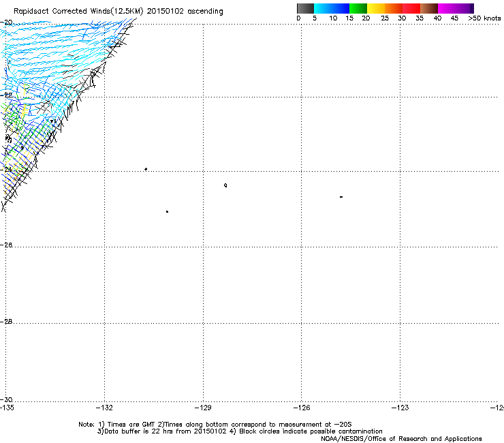
Task: Click the longitude label '-132'
Action: (104, 408)
